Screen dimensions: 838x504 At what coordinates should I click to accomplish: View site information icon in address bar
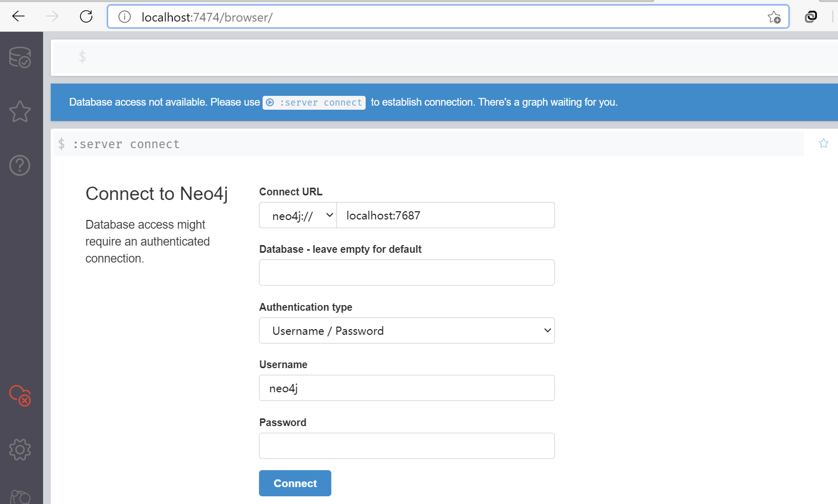click(x=125, y=17)
